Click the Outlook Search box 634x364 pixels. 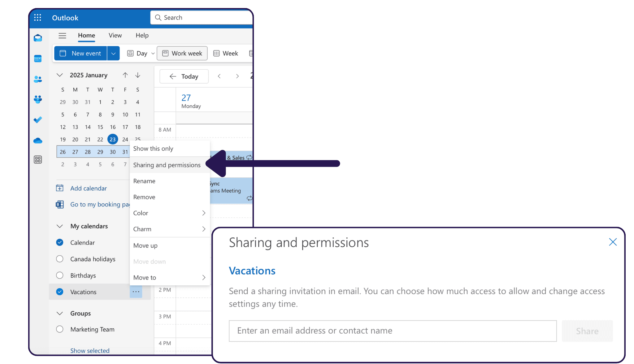tap(202, 18)
